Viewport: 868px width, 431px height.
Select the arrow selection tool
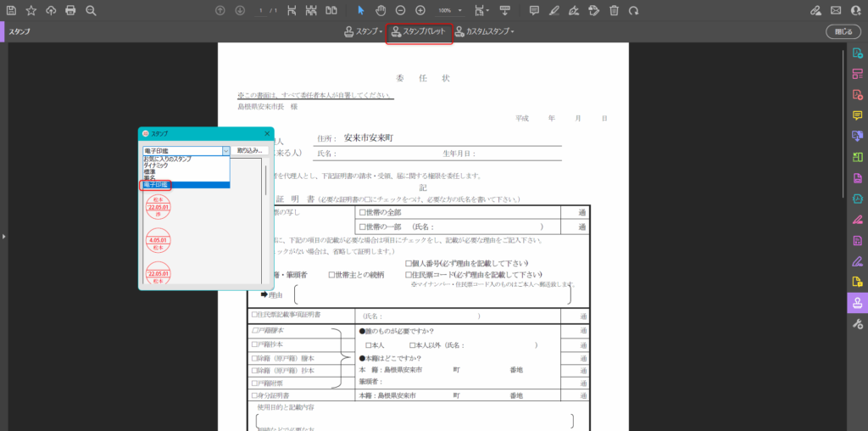[x=361, y=10]
